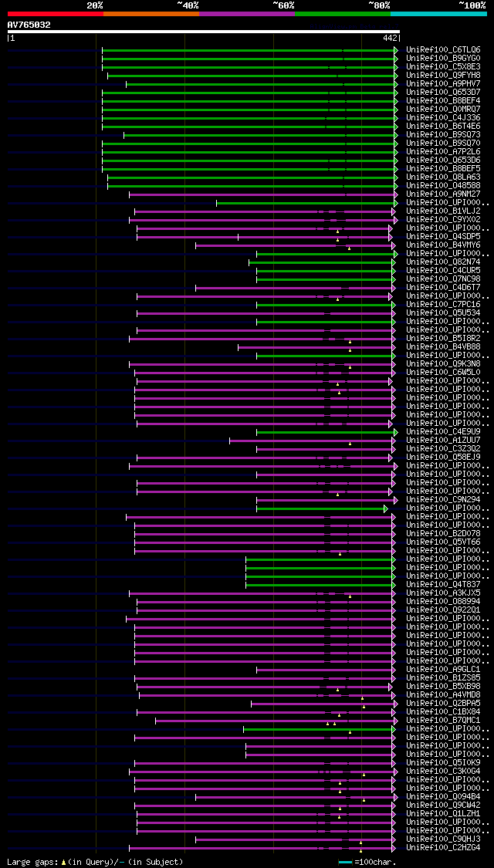This screenshot has width=494, height=868.
Task: Click the white query sequence bar under AV765032
Action: [x=203, y=32]
